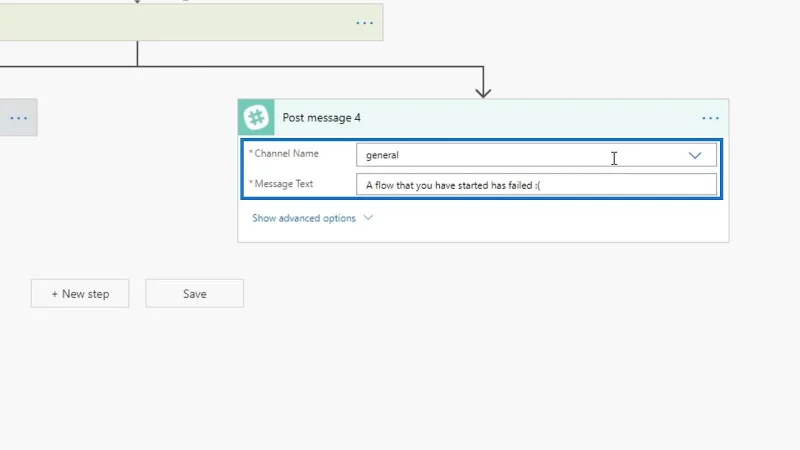
Task: Click the Message Text input field
Action: click(536, 185)
